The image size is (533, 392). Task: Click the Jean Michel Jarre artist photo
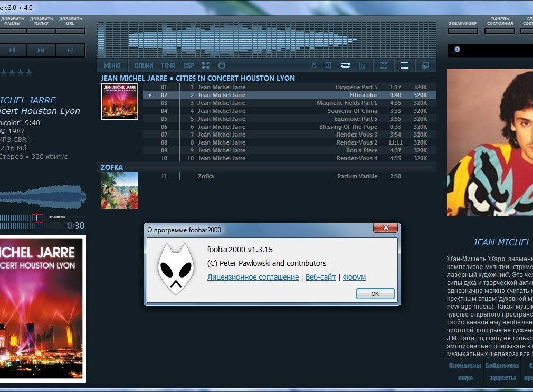click(x=490, y=142)
